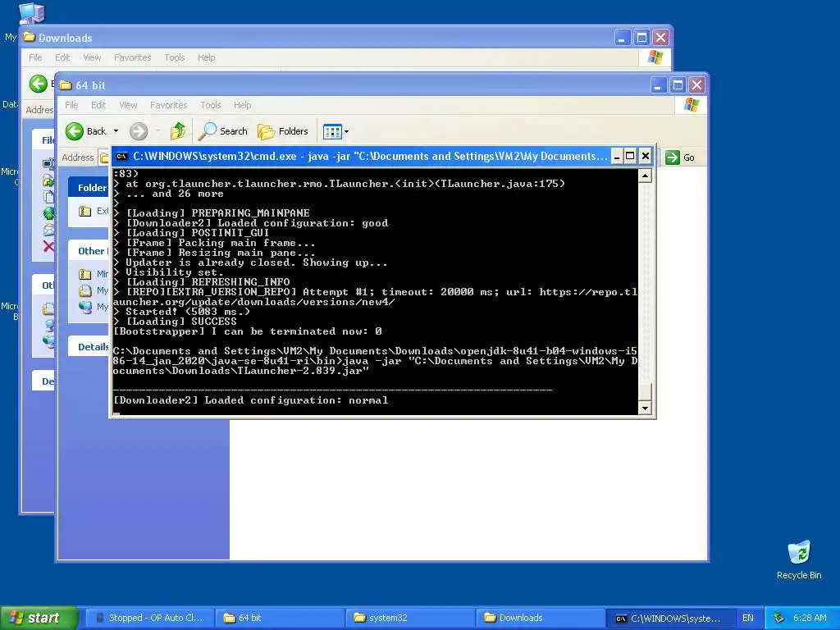
Task: Click Folders icon in toolbar
Action: 267,131
